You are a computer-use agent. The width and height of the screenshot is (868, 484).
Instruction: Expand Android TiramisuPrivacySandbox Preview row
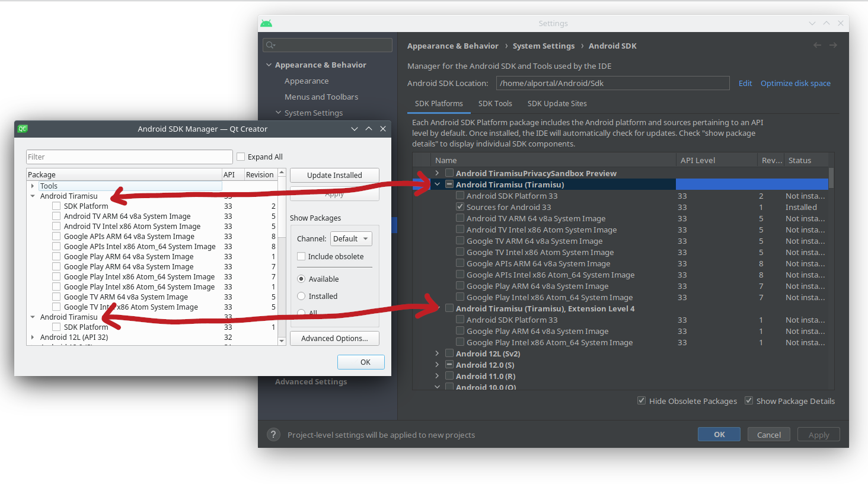(437, 173)
